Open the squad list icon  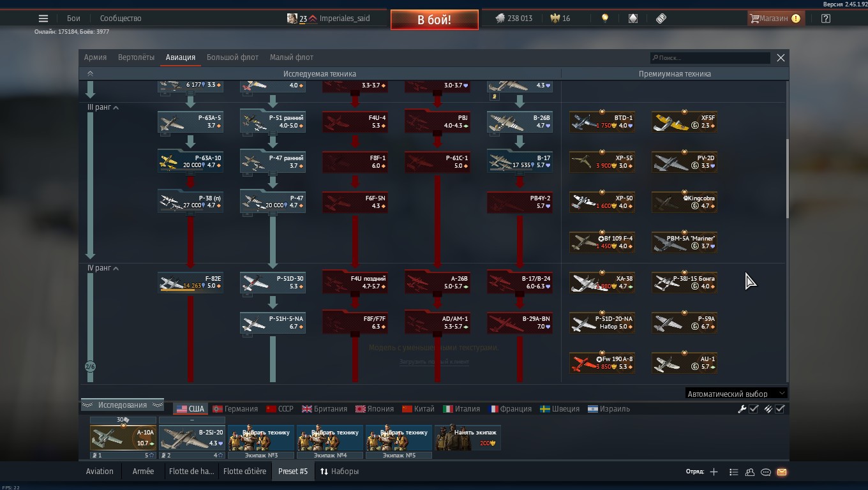click(x=734, y=472)
